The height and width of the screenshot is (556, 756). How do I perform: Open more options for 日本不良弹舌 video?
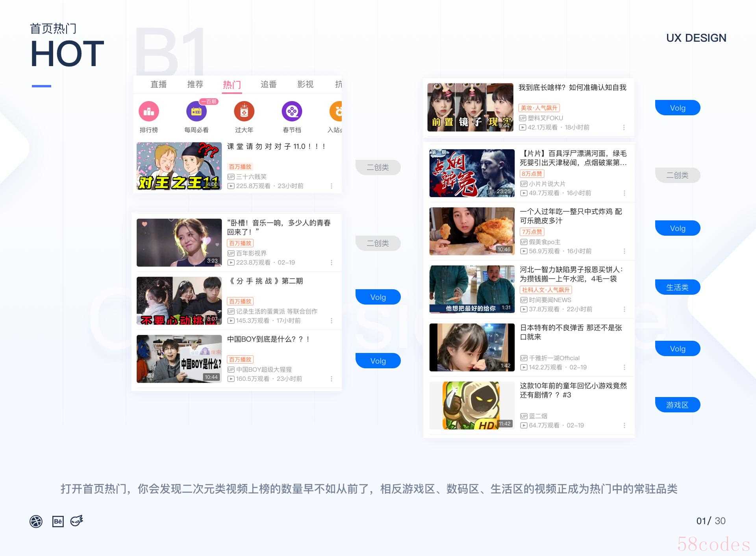click(x=624, y=368)
